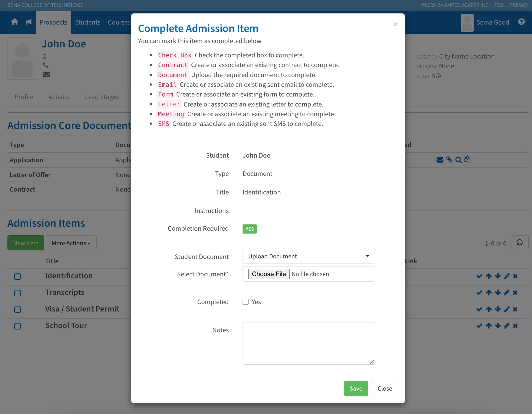This screenshot has width=532, height=414.
Task: Move Identification item up
Action: [x=489, y=276]
